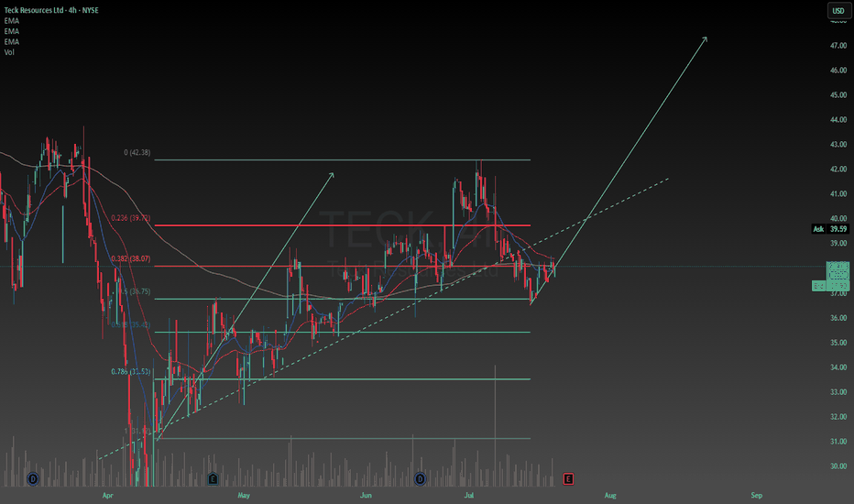Viewport: 854px width, 504px height.
Task: Click the Teck Resources Ltd symbol title
Action: coord(51,10)
